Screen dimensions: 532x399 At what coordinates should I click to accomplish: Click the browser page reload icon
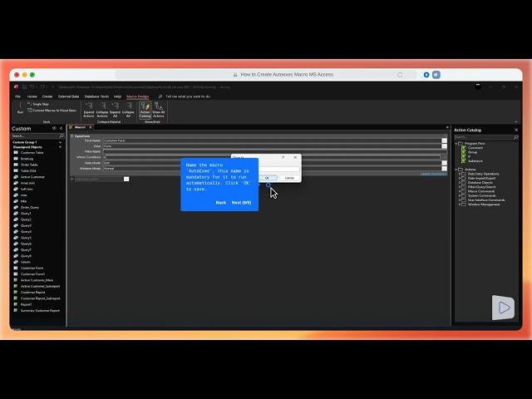tap(400, 75)
